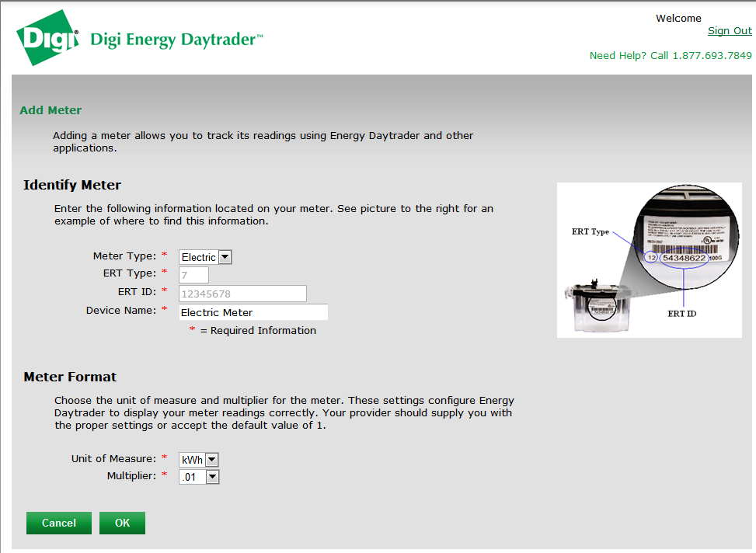Open the Meter Type dropdown
756x553 pixels.
point(205,257)
